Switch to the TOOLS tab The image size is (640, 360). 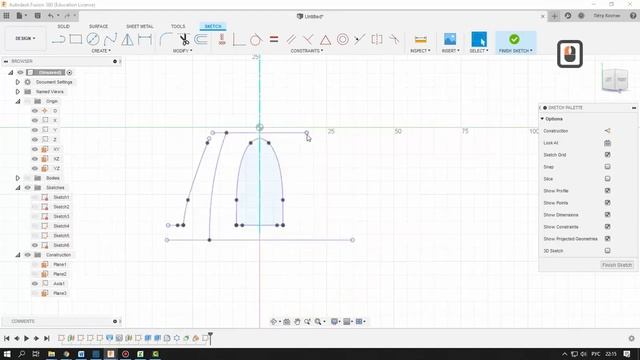coord(178,26)
